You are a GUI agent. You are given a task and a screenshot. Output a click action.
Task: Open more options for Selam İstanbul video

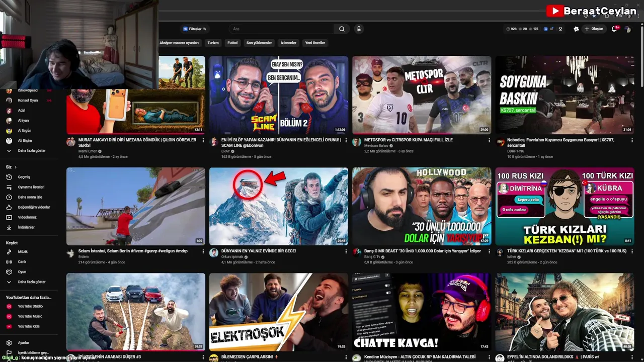point(203,251)
